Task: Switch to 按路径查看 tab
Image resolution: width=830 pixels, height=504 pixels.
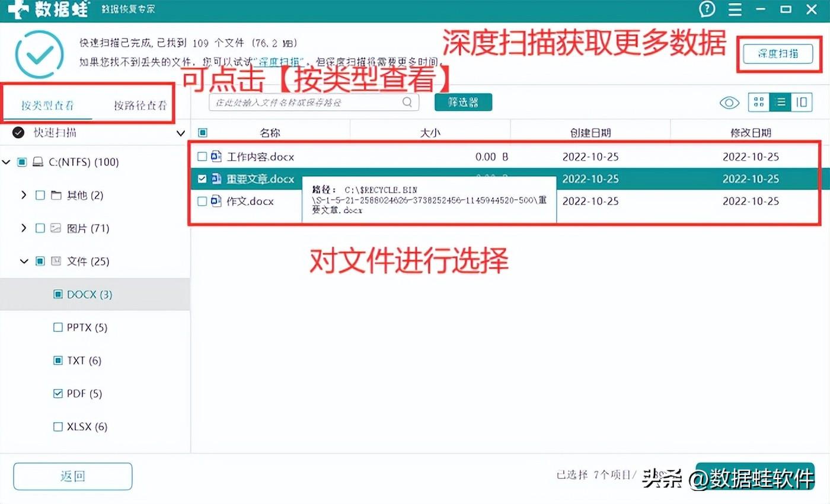Action: tap(140, 106)
